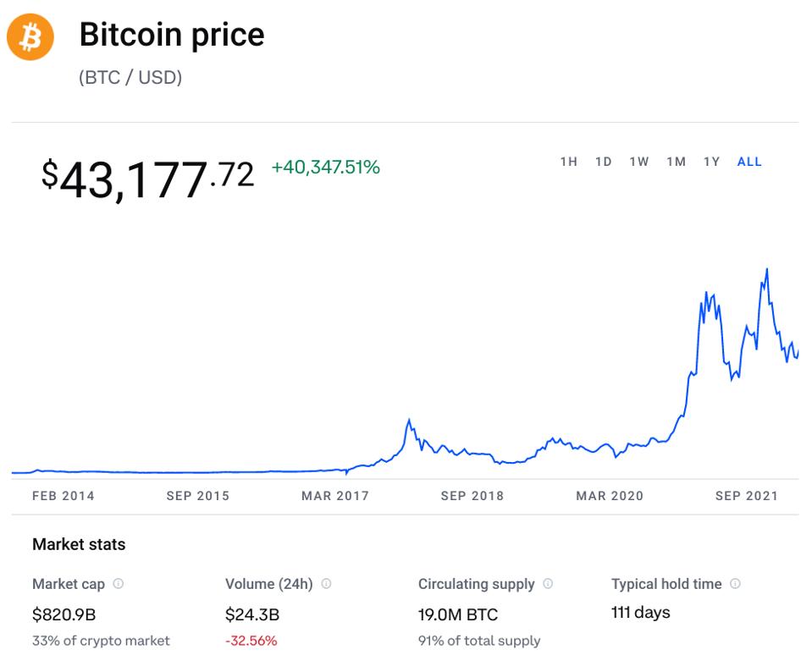Click the -32.56% volume change
This screenshot has height=666, width=812.
(x=251, y=641)
